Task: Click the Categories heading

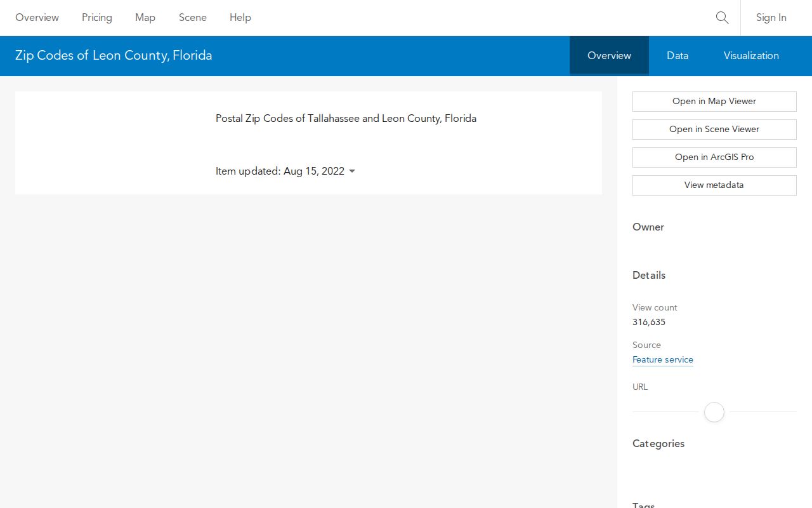Action: (658, 443)
